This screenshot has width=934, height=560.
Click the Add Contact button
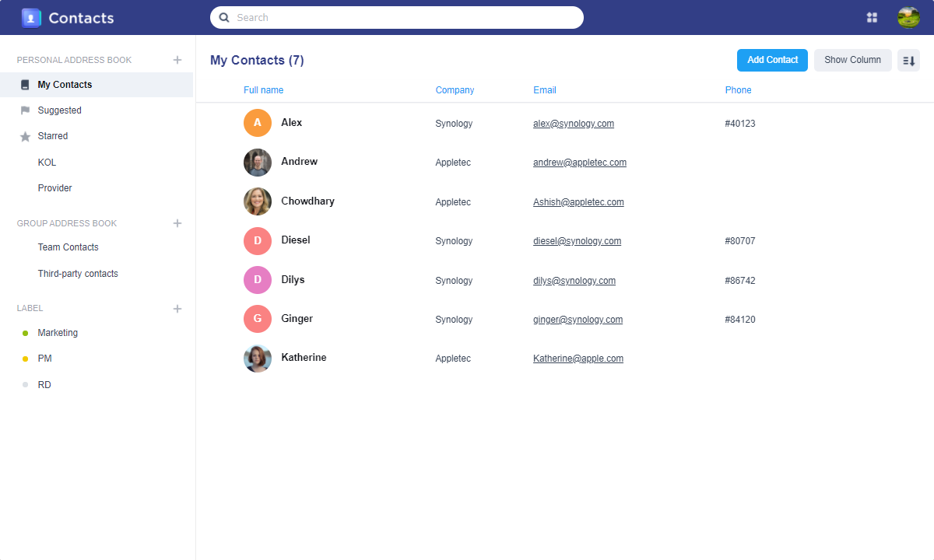tap(772, 60)
